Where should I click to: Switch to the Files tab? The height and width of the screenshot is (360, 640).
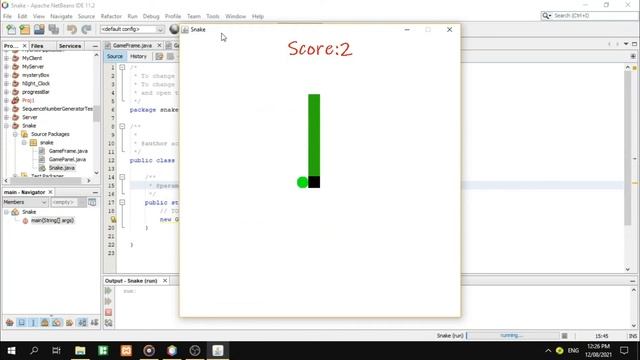pyautogui.click(x=37, y=46)
